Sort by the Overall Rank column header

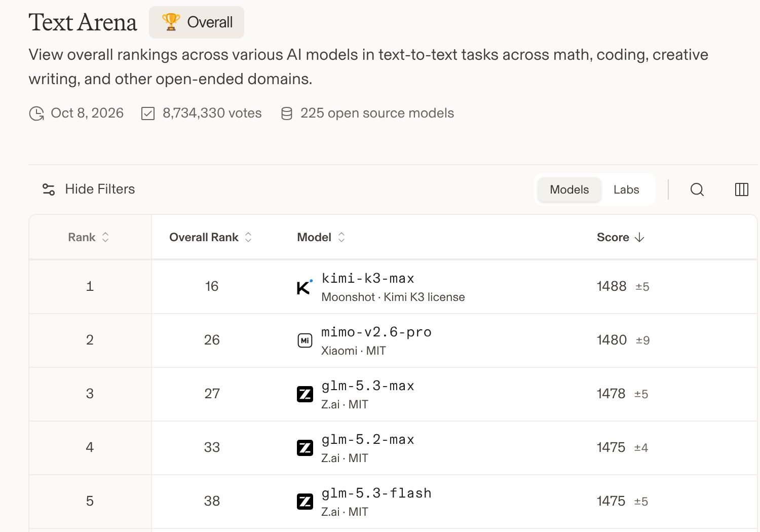click(x=211, y=237)
